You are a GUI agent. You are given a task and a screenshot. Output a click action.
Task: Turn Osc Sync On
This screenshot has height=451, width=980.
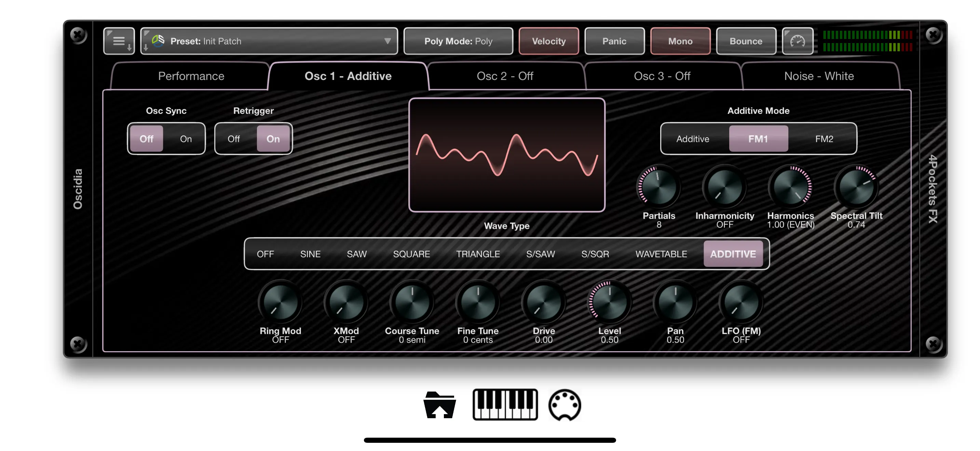[186, 139]
